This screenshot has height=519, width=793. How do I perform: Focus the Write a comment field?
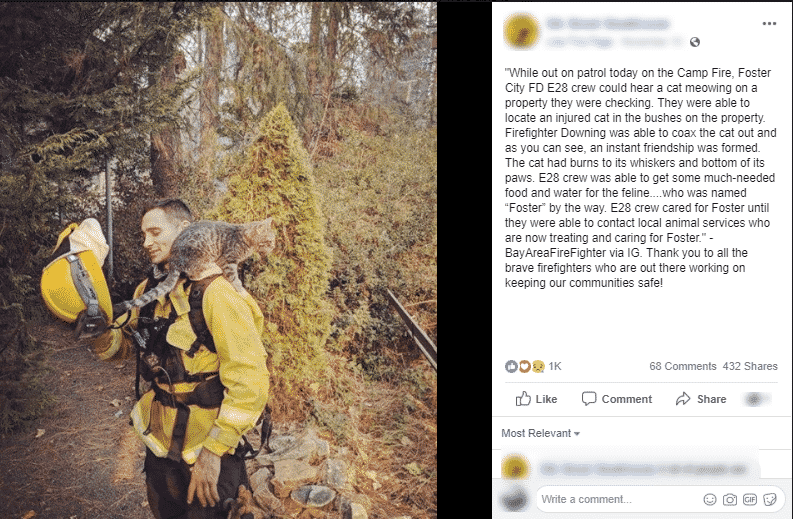click(619, 500)
